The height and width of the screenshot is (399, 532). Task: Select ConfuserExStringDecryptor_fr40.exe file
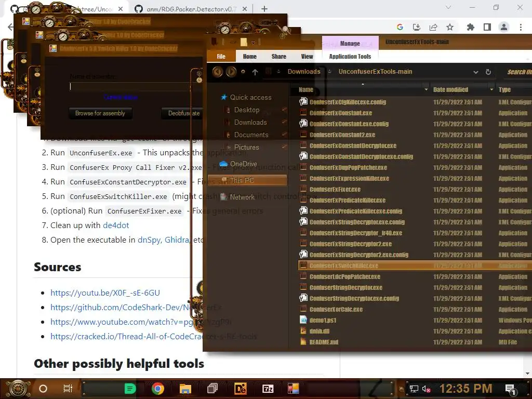click(x=355, y=233)
